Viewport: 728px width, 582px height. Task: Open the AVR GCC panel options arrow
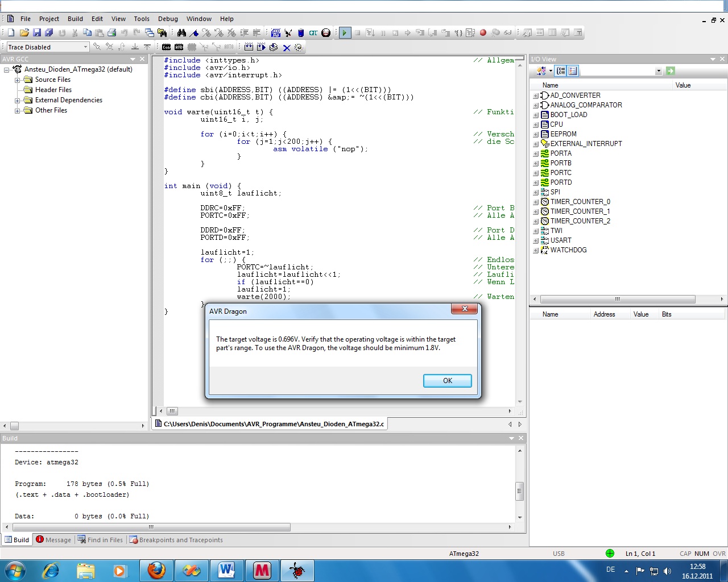coord(133,59)
